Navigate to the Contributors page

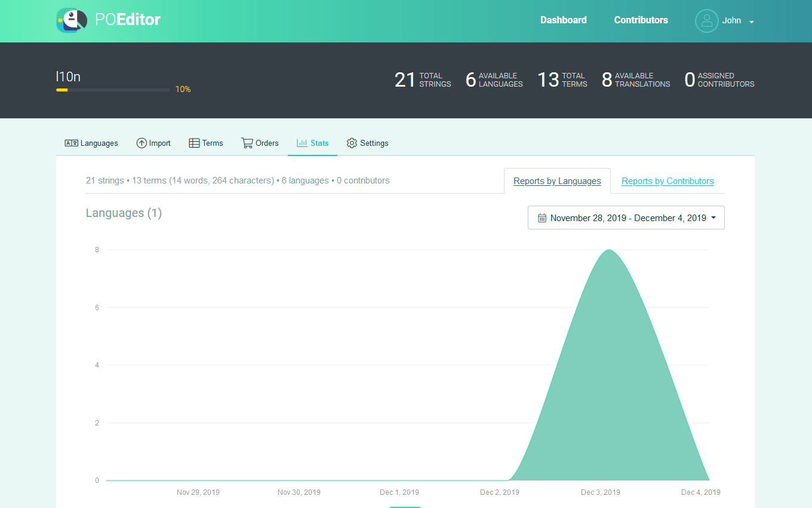pos(641,20)
